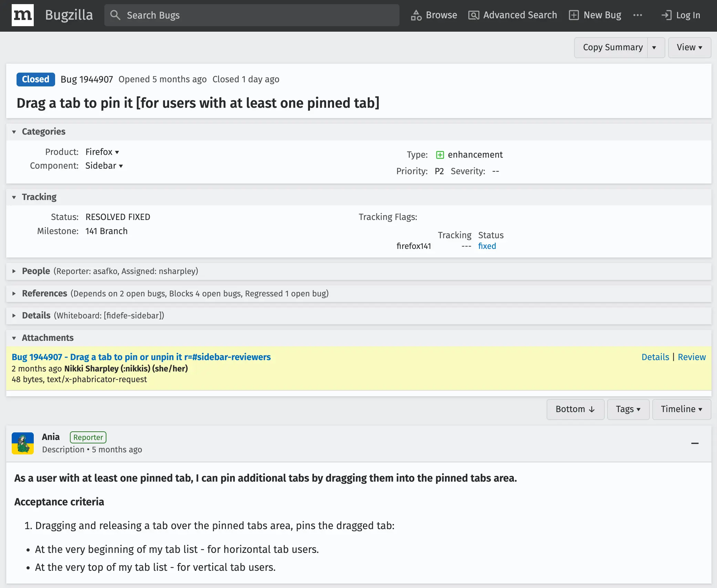Open the New Bug page

click(595, 15)
